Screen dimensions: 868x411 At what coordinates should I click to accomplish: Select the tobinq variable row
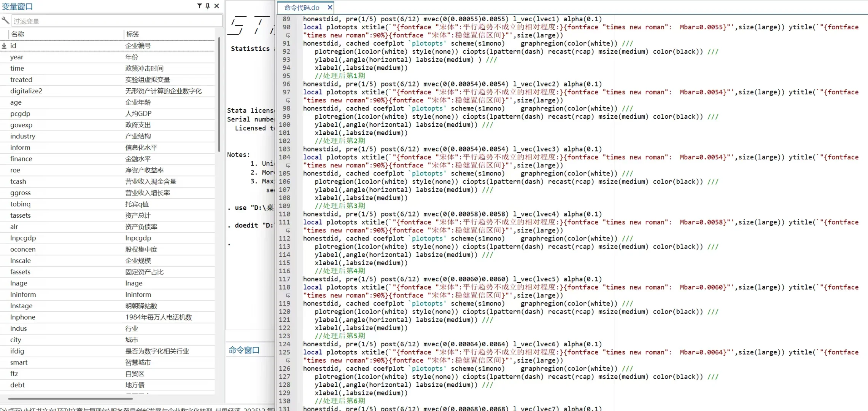click(x=20, y=204)
